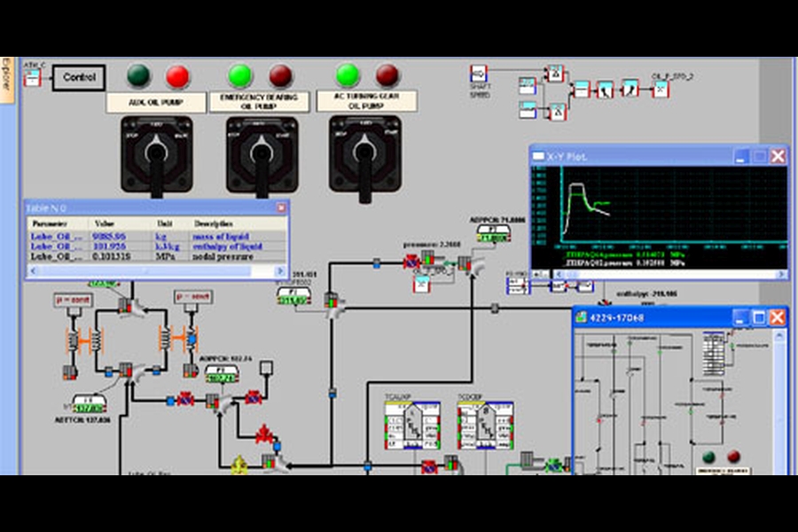
Task: Select the TCDCEP pump controller block
Action: click(485, 426)
